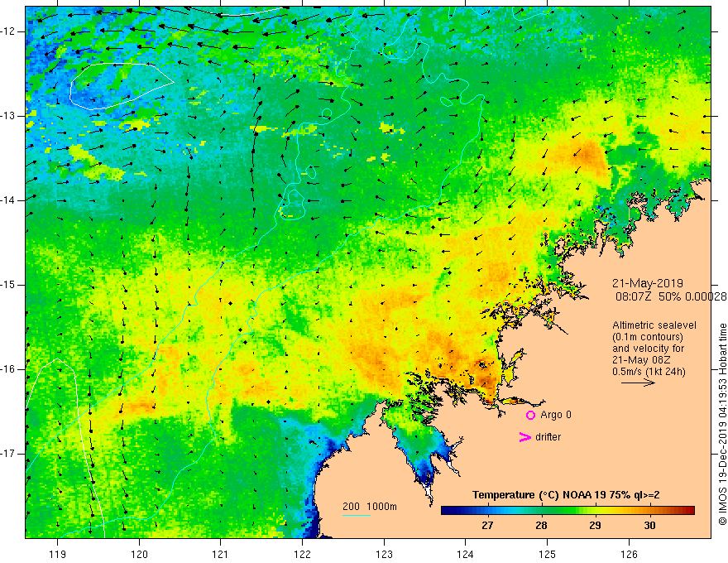Click the magenta drifter arrow symbol
Screen dimensions: 728x563
coord(524,437)
